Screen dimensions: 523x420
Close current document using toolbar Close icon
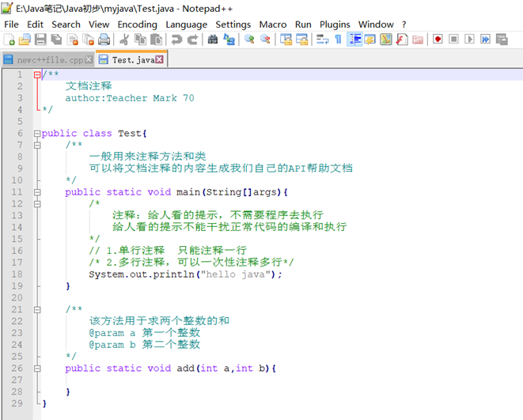click(73, 40)
